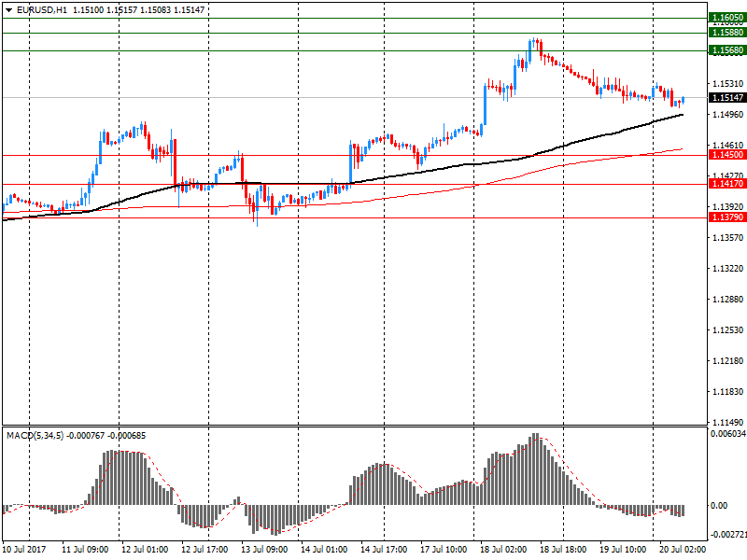This screenshot has height=560, width=747.
Task: Click the current price label 1.15147
Action: [727, 97]
